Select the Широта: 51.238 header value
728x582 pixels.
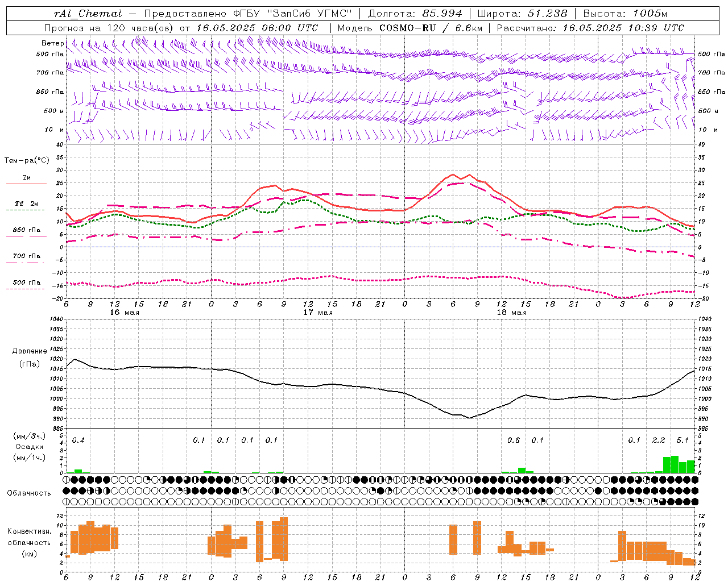coord(522,14)
